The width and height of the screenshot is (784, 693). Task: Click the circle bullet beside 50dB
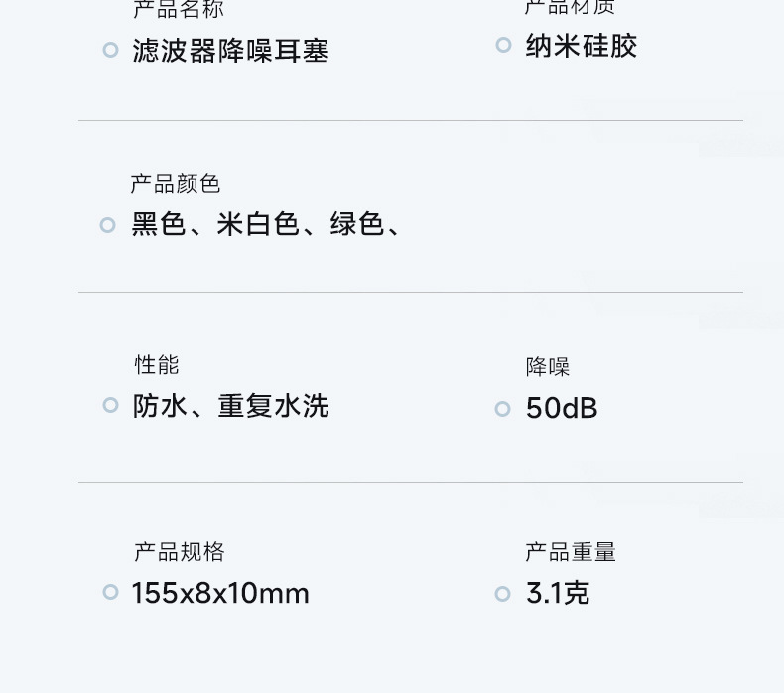click(x=502, y=408)
